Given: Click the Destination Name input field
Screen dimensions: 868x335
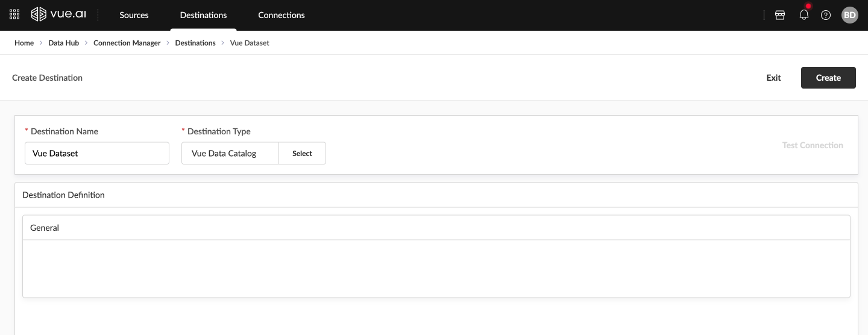Looking at the screenshot, I should pos(96,153).
